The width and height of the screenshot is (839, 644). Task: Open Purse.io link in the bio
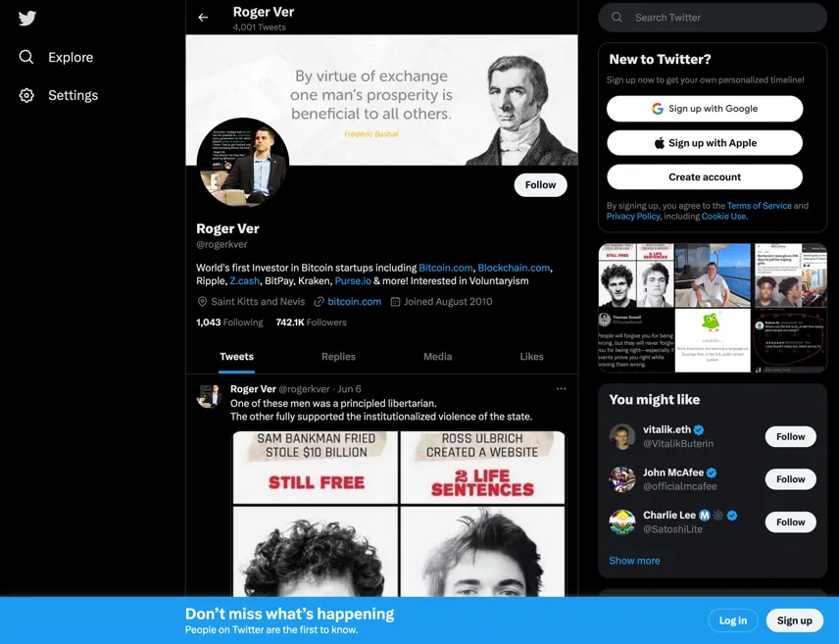click(x=353, y=281)
